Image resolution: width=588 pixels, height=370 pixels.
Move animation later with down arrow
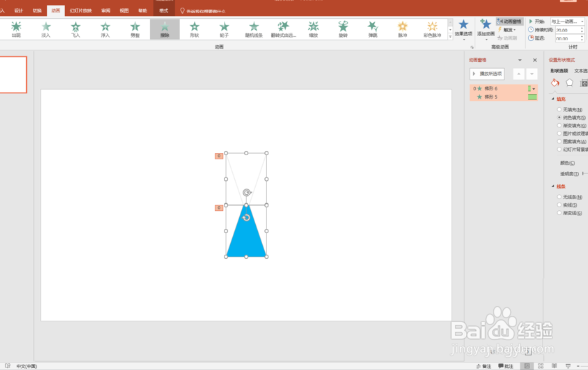532,74
